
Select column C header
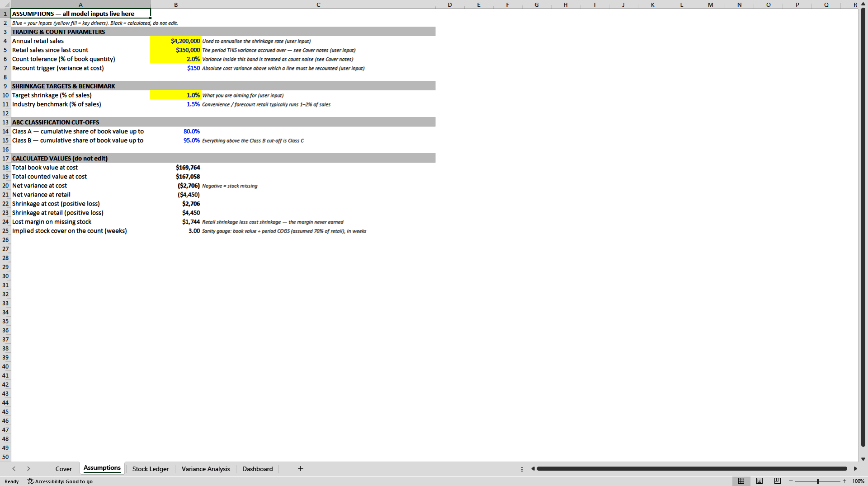(x=318, y=5)
